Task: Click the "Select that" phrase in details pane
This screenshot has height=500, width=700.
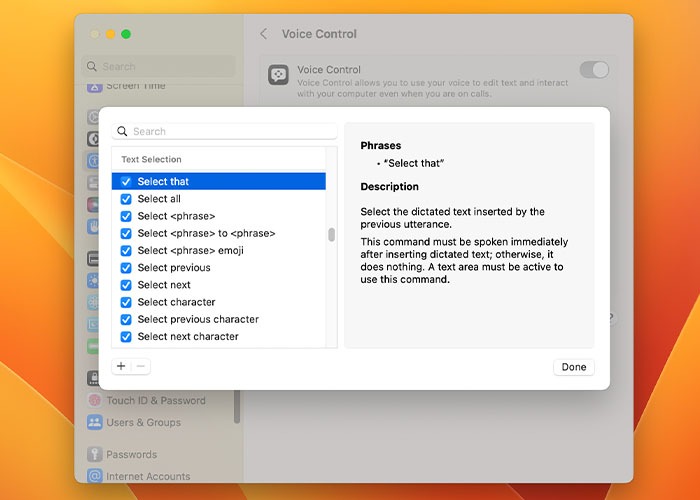Action: click(x=414, y=163)
